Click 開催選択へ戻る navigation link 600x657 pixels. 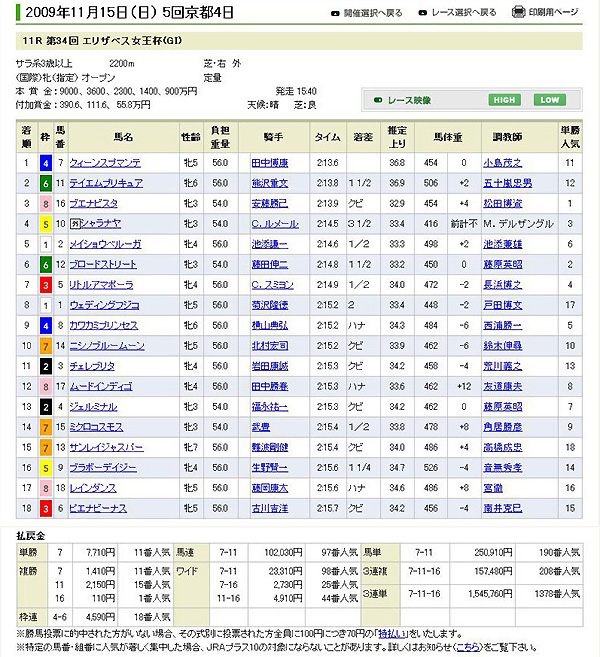coord(373,13)
